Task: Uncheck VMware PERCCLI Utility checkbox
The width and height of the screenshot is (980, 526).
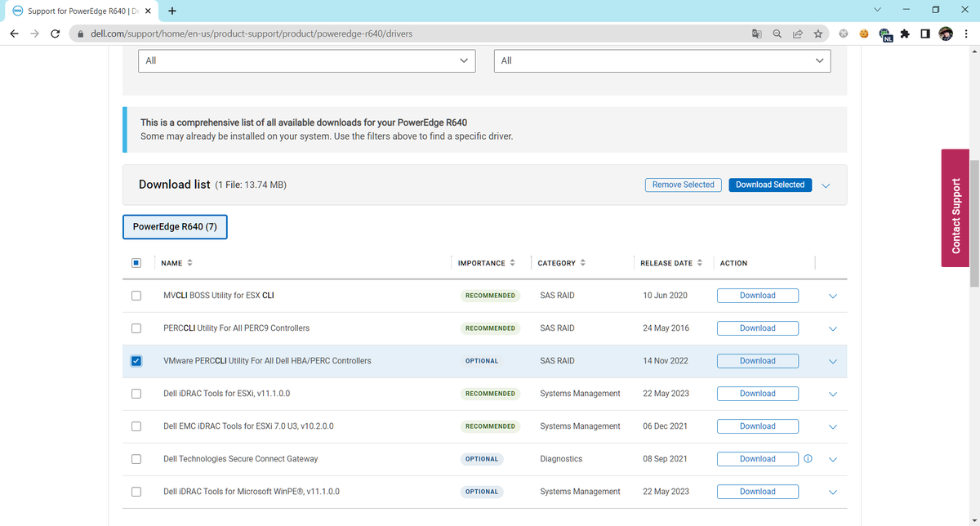Action: pos(136,361)
